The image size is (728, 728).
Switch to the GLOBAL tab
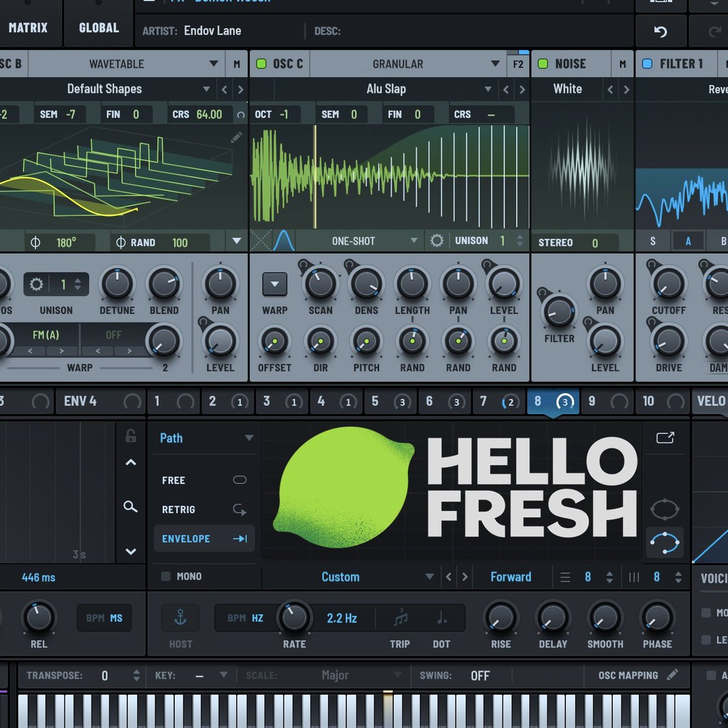coord(98,27)
